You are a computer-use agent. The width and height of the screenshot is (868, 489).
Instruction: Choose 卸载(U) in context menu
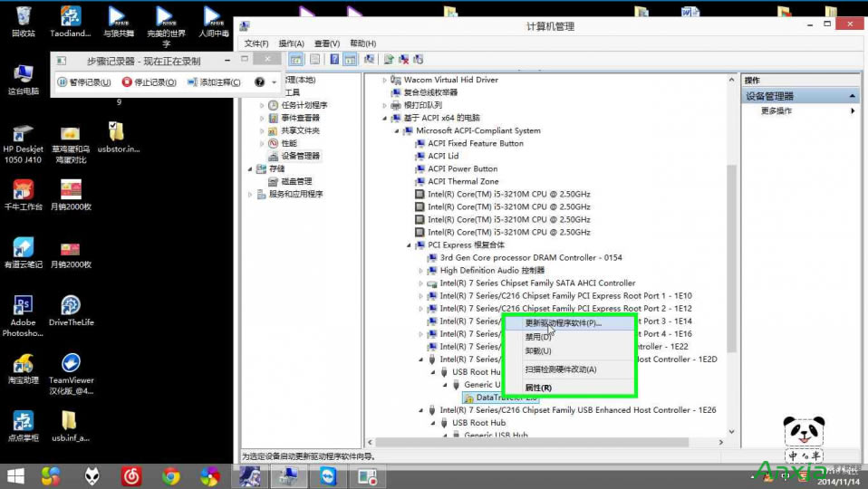pos(570,350)
